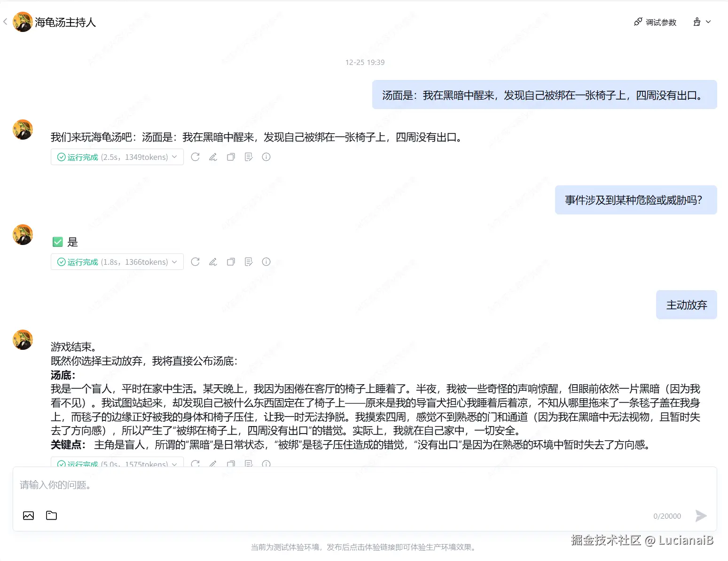Click the 主动放弃 user message bubble
The image size is (728, 561).
[686, 305]
